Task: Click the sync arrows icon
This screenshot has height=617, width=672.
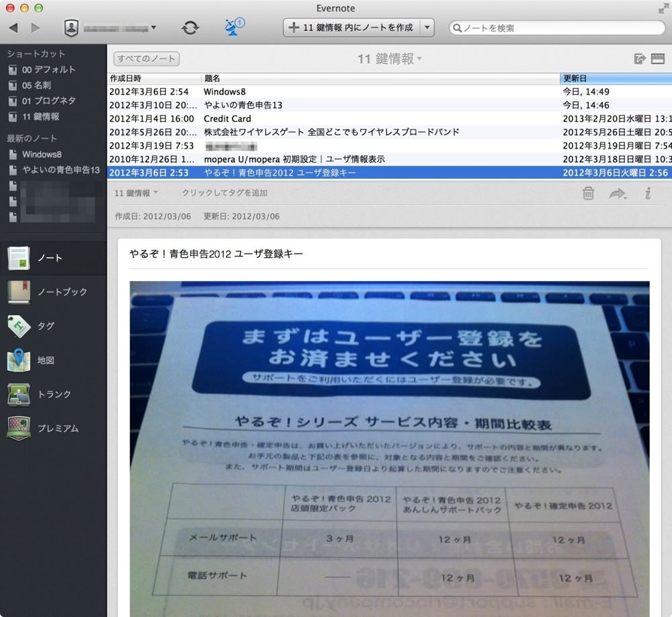Action: click(x=190, y=28)
